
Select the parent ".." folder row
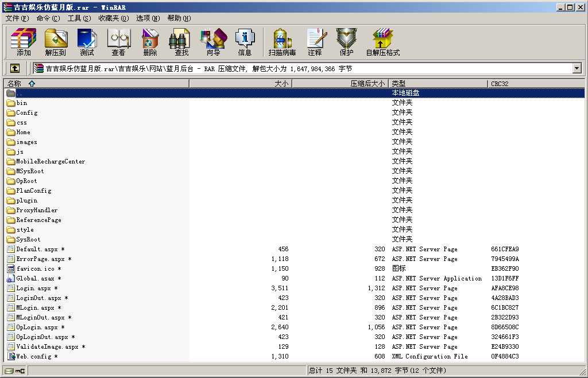(294, 93)
